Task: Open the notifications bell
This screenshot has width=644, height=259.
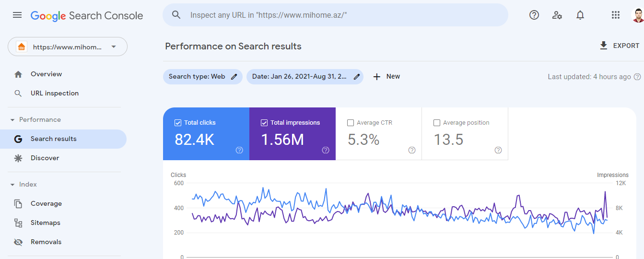Action: point(580,15)
